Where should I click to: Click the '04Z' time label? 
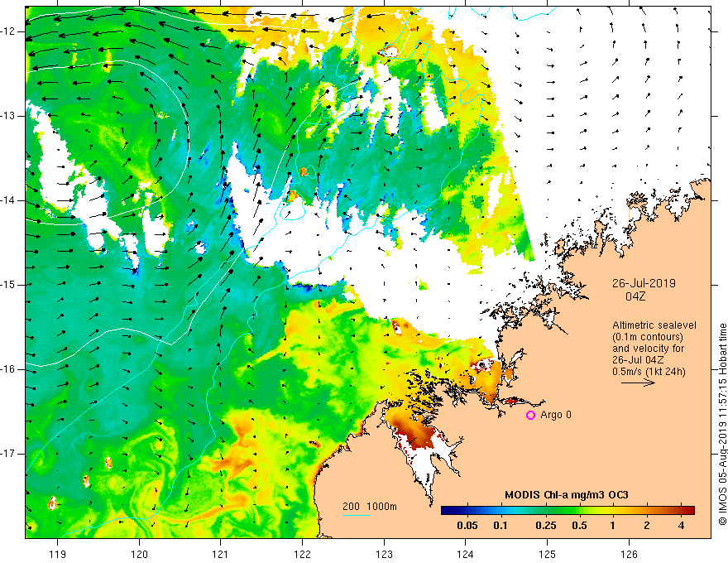pyautogui.click(x=635, y=296)
